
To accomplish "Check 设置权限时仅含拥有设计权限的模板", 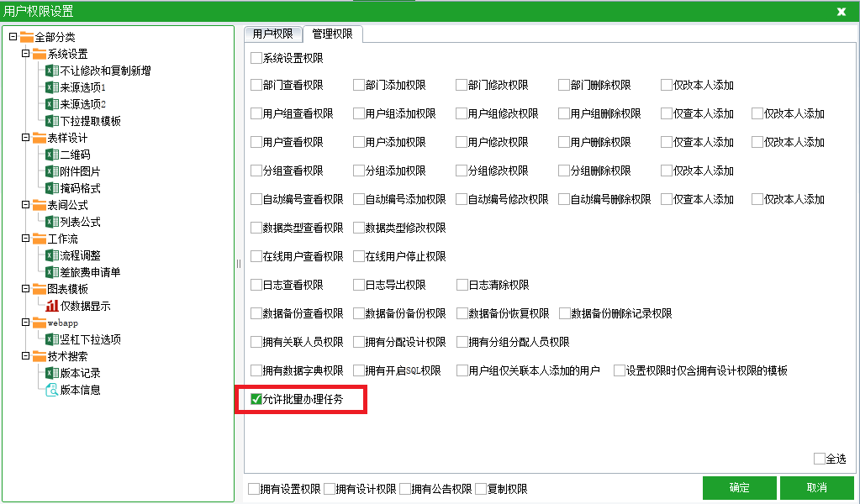I will point(620,370).
